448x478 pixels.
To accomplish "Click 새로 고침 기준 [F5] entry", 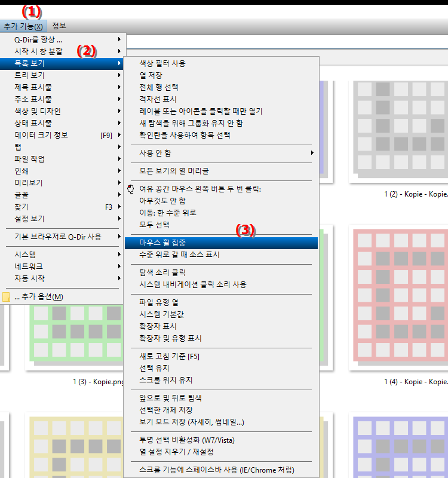I will pyautogui.click(x=221, y=356).
